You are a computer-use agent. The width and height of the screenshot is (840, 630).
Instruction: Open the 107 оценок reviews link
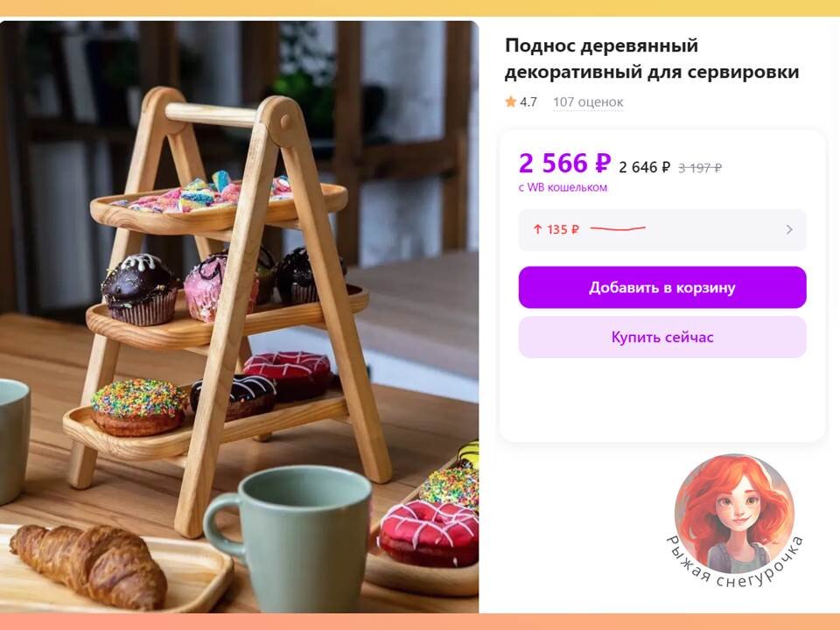(588, 101)
